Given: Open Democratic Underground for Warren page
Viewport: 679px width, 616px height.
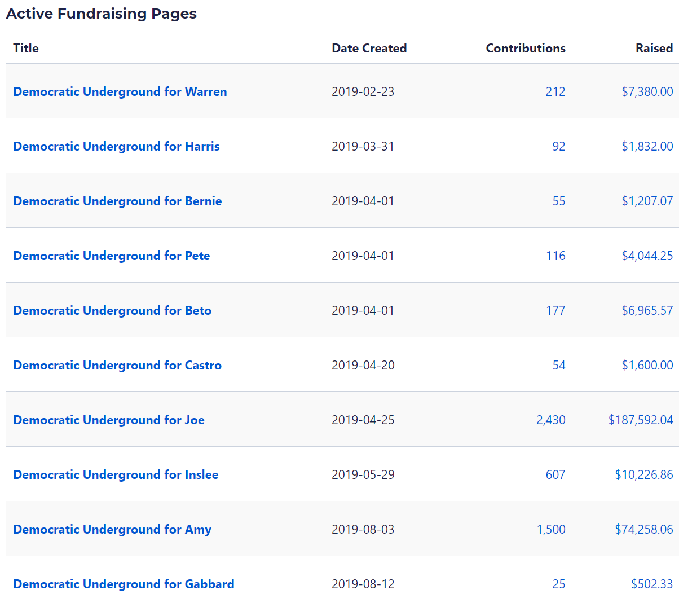Looking at the screenshot, I should 120,91.
